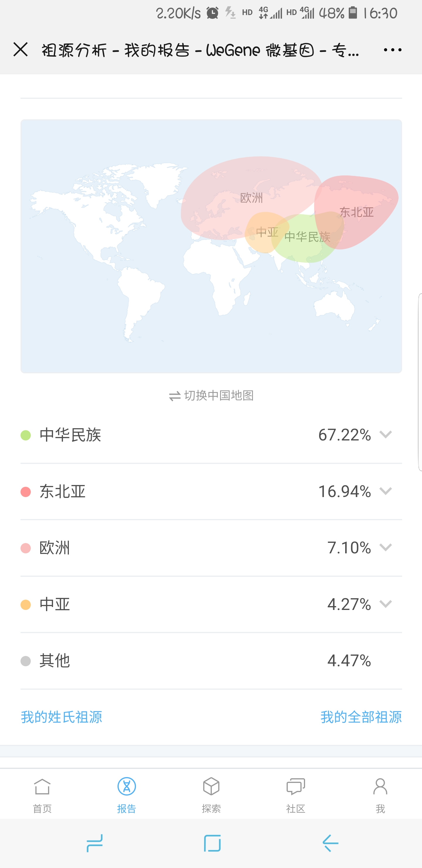The height and width of the screenshot is (868, 422).
Task: Go to the Me (我) profile icon
Action: tap(380, 794)
